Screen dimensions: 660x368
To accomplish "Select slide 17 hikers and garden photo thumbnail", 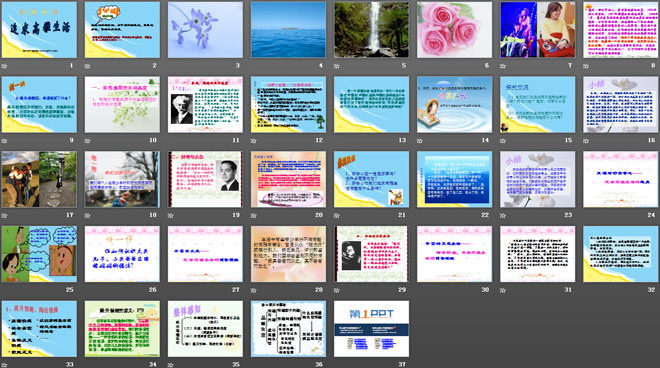I will (39, 179).
